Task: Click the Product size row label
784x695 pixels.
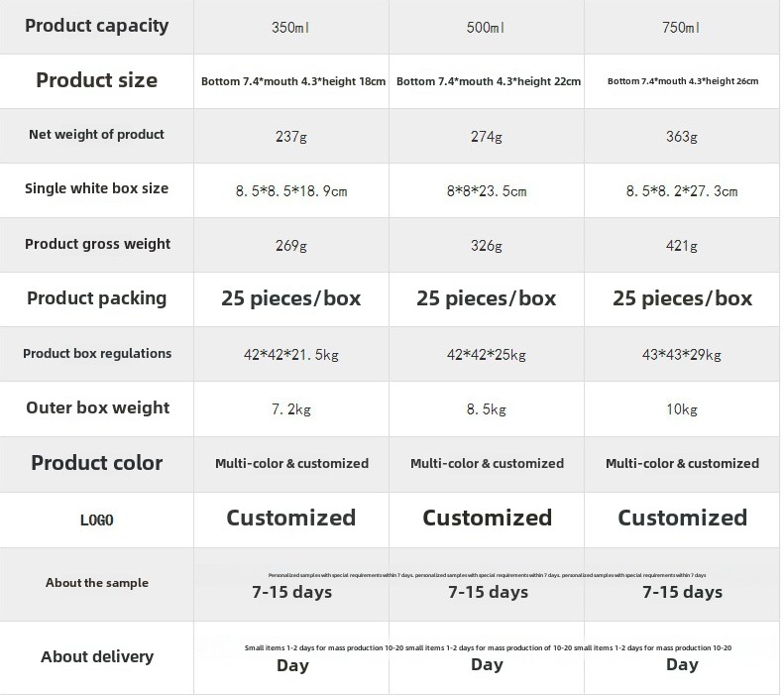Action: pyautogui.click(x=96, y=80)
